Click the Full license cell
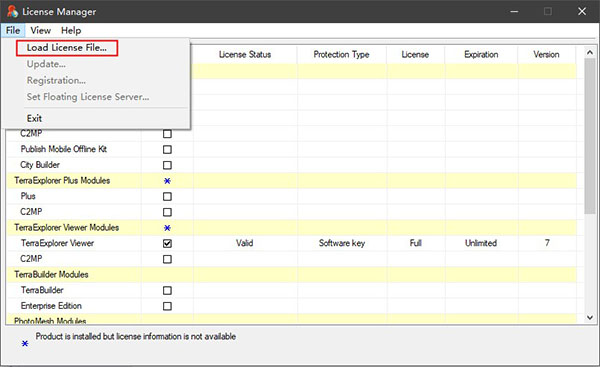The width and height of the screenshot is (600, 367). click(x=416, y=243)
